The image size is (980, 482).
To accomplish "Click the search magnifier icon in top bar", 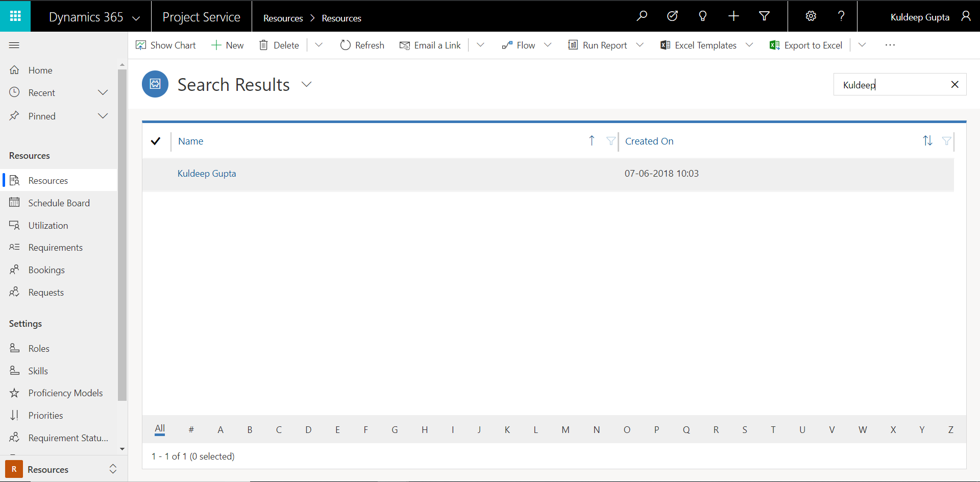I will (642, 16).
